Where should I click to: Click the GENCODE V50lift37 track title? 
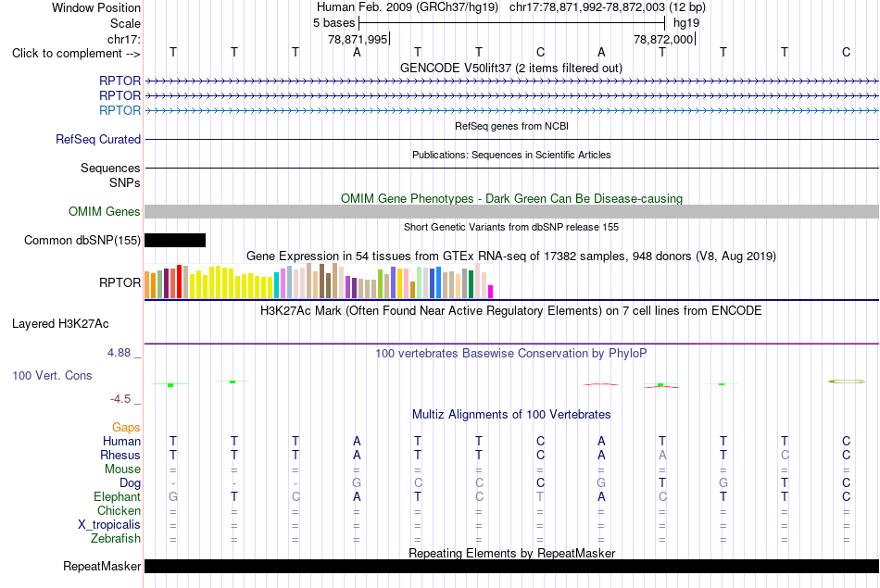tap(510, 68)
